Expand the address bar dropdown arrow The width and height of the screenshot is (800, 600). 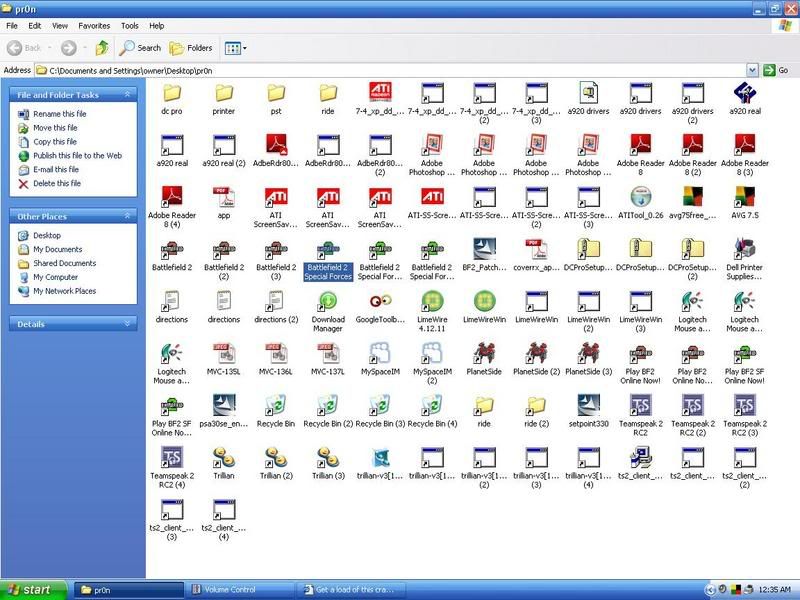(751, 70)
